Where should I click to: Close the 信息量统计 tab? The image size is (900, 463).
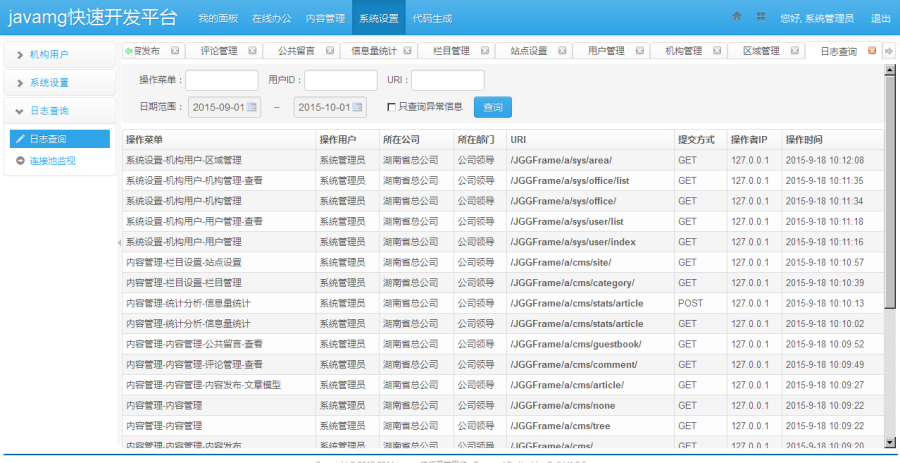[408, 50]
